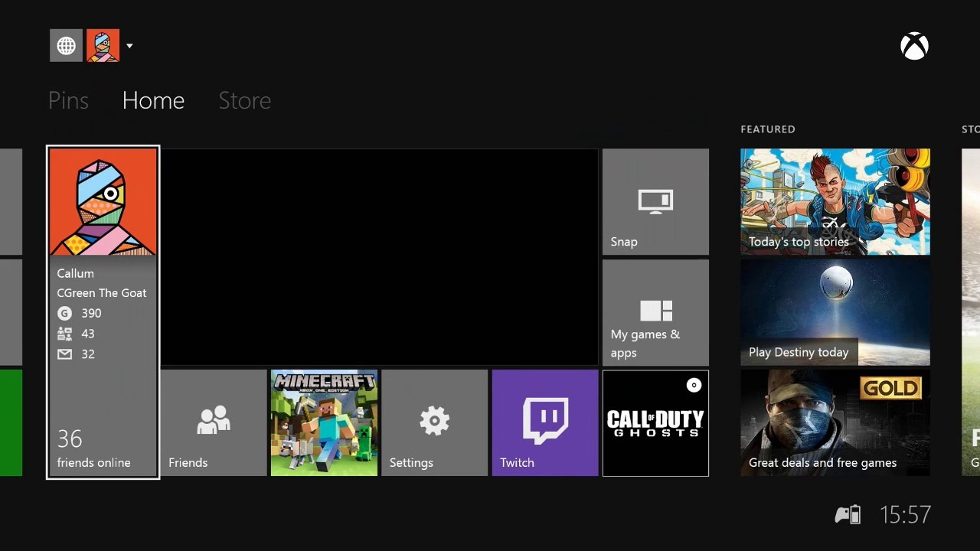Click the friends online label
This screenshot has height=551, width=980.
point(93,463)
